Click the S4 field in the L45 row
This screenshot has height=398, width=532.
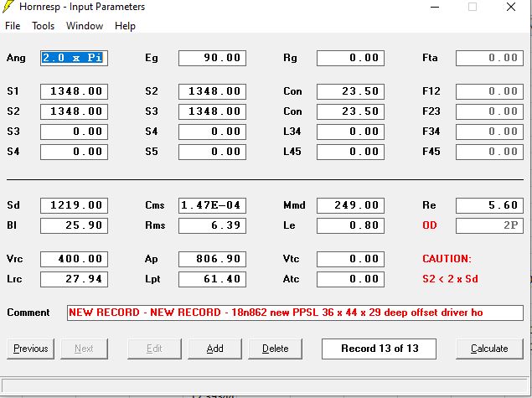click(x=74, y=152)
